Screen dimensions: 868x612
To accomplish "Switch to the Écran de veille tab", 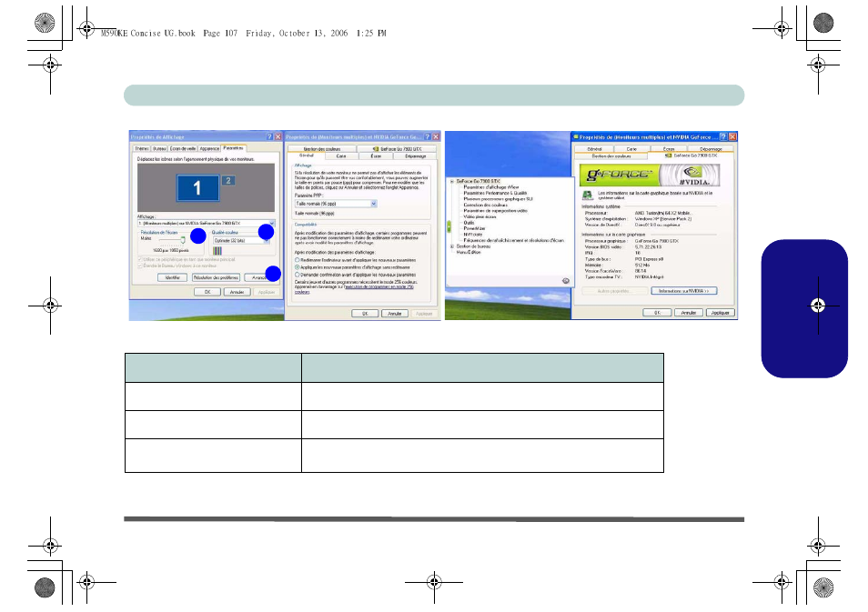I will point(183,147).
